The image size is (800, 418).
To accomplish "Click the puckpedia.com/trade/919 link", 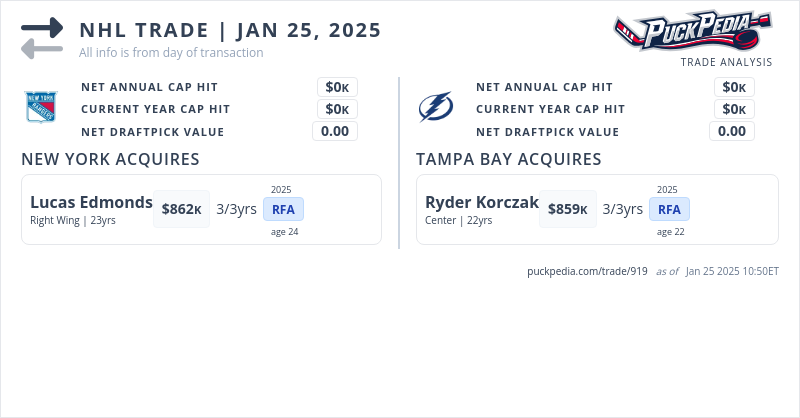I will click(587, 271).
